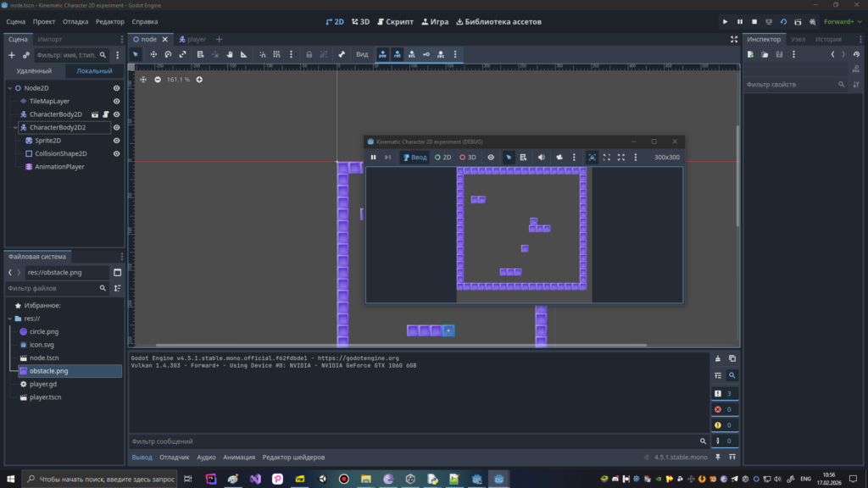The height and width of the screenshot is (488, 868).
Task: Select the Scale Mode tool
Action: coord(183,54)
